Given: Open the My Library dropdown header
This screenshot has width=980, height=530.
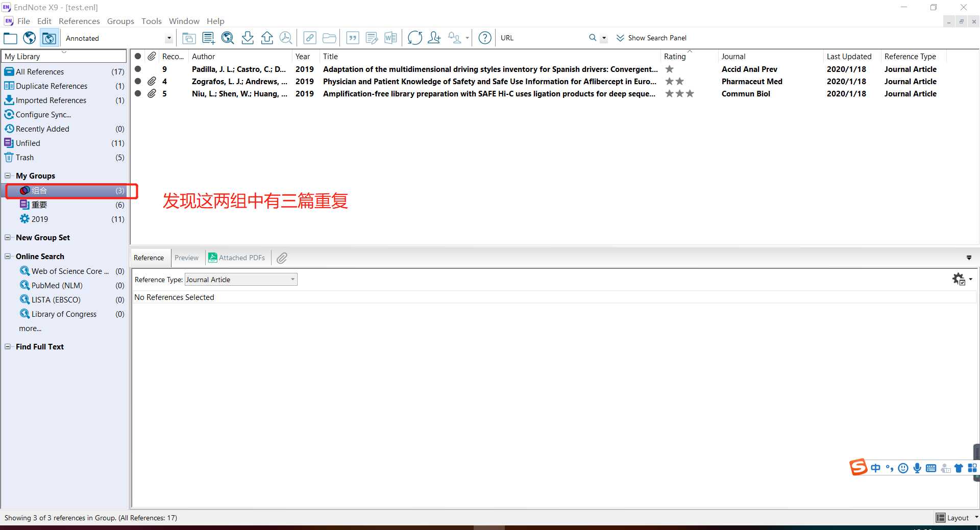Looking at the screenshot, I should (64, 56).
